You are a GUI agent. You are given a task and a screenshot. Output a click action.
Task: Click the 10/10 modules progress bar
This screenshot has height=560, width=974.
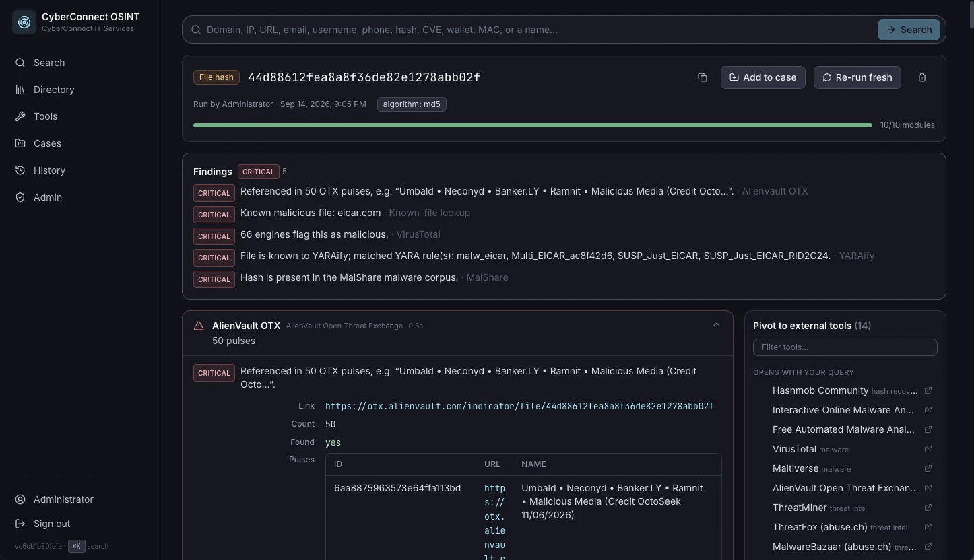click(532, 125)
